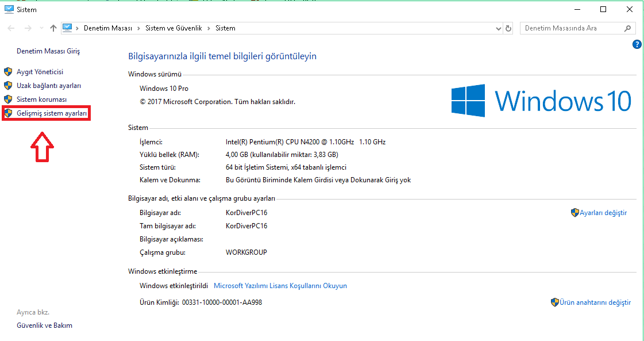Open Gelişmiş sistem ayarları
Viewport: 644px width, 341px height.
[x=52, y=113]
